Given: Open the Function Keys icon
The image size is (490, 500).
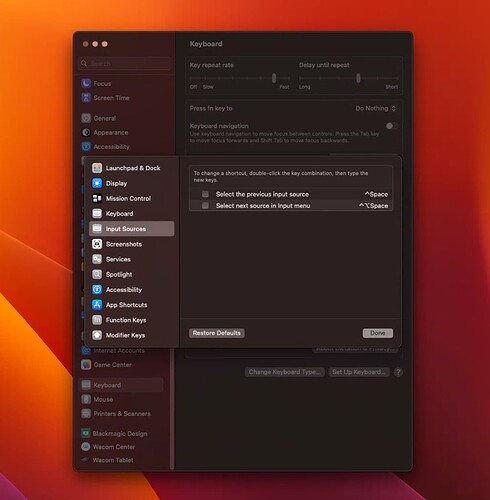Looking at the screenshot, I should pyautogui.click(x=97, y=320).
